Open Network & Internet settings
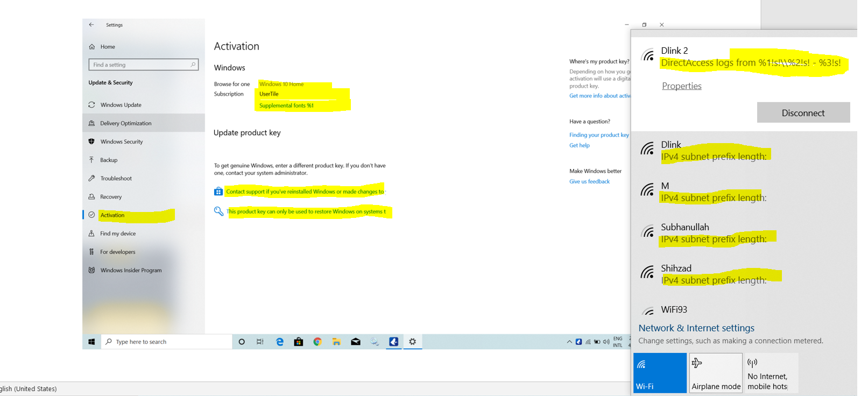 click(x=696, y=328)
